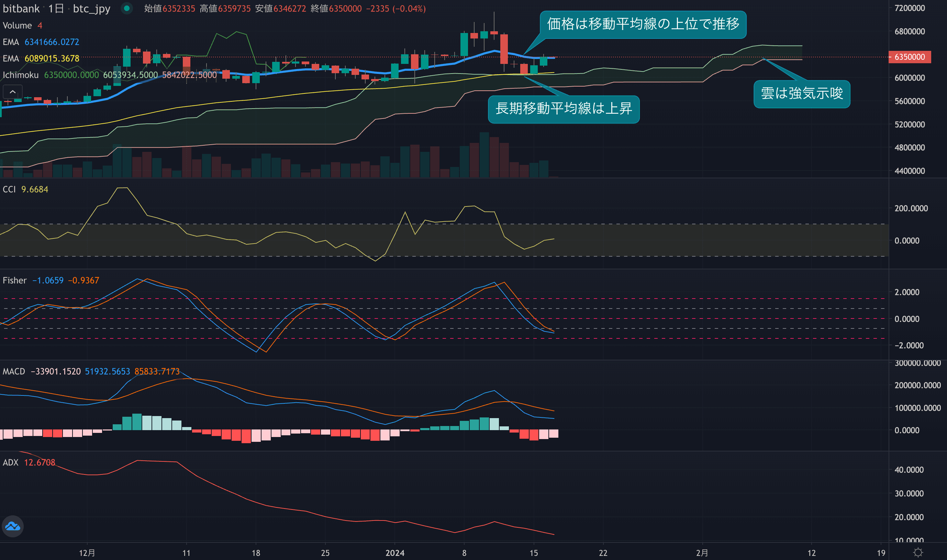Select the blue EMA 6341666.0272 legend

(41, 42)
